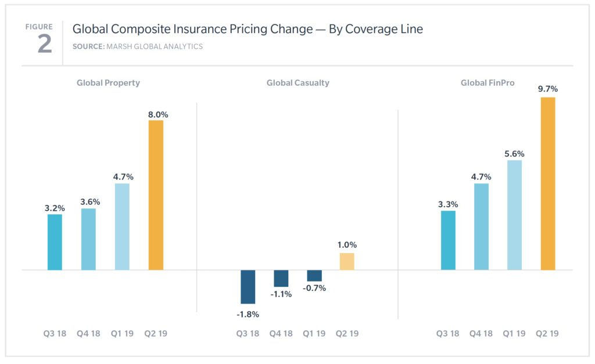Screen dimensions: 595x364
Task: Click the Q3 18 label under Global FinPro
Action: click(447, 333)
